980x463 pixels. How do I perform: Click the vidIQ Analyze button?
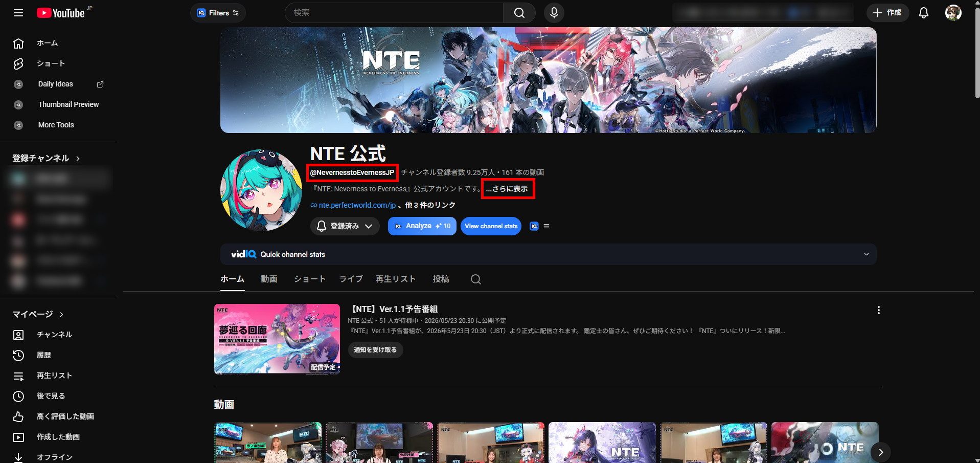tap(422, 226)
